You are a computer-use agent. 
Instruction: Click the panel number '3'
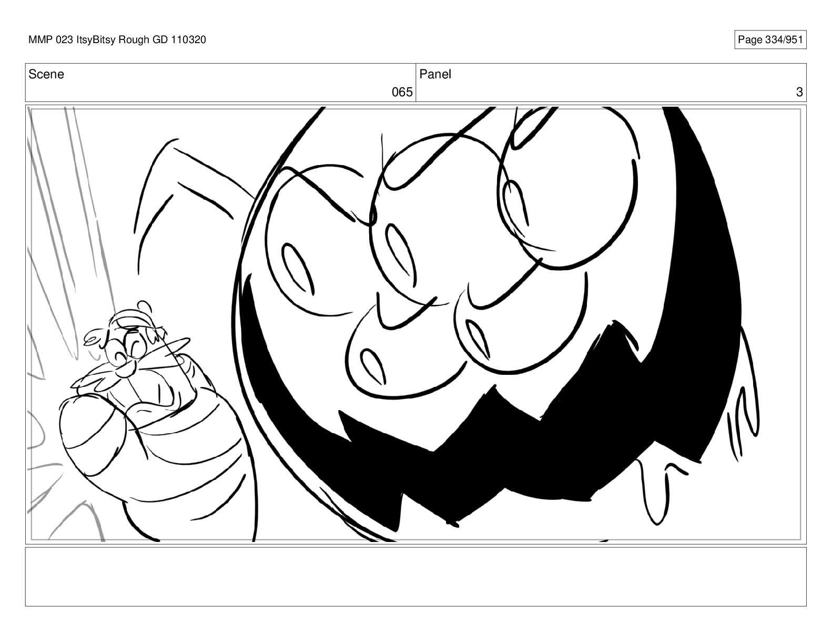(799, 93)
